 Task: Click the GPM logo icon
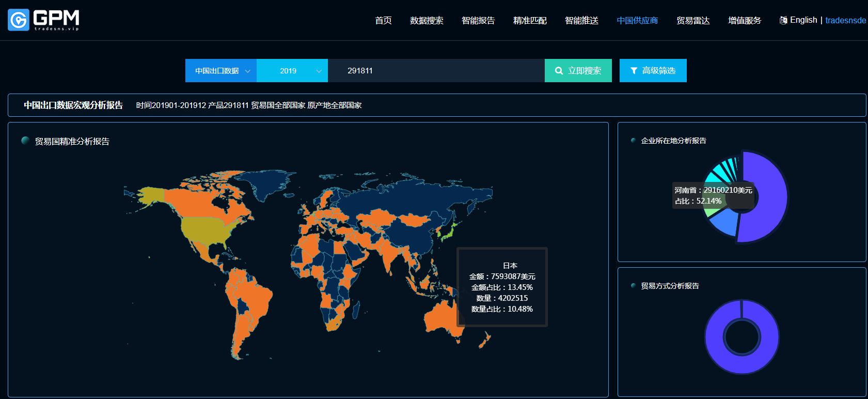pyautogui.click(x=19, y=20)
